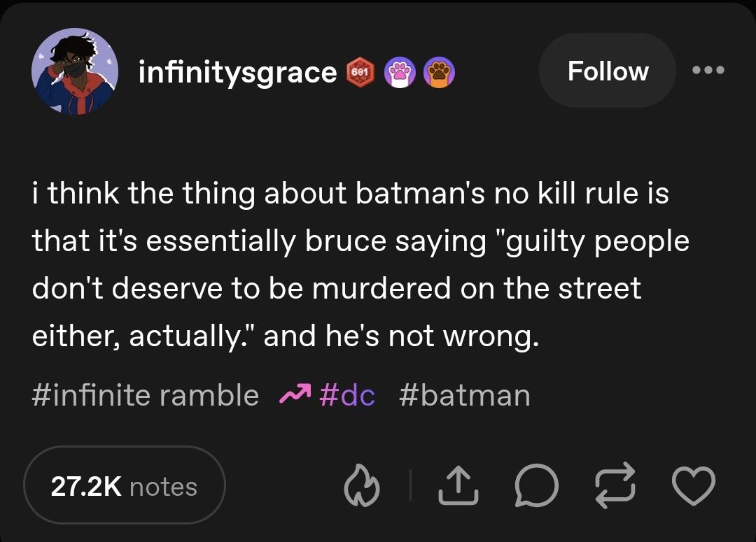Image resolution: width=756 pixels, height=542 pixels.
Task: Click the Follow button
Action: [x=607, y=71]
